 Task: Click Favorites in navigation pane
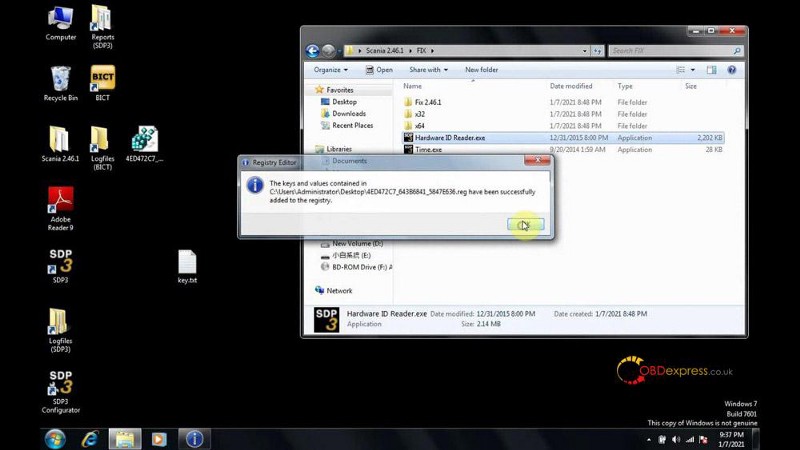coord(340,90)
